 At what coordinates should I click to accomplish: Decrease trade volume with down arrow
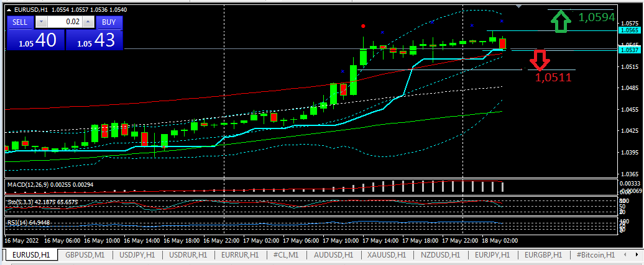tap(41, 22)
